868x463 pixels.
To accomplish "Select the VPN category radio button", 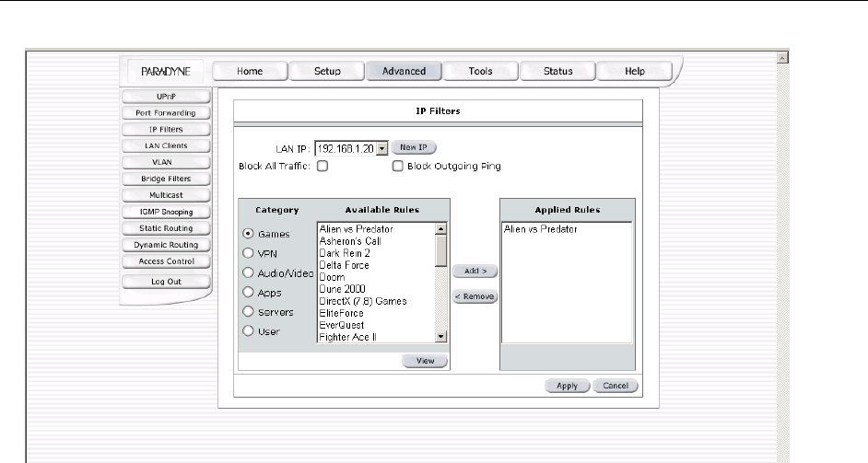I will pos(248,253).
